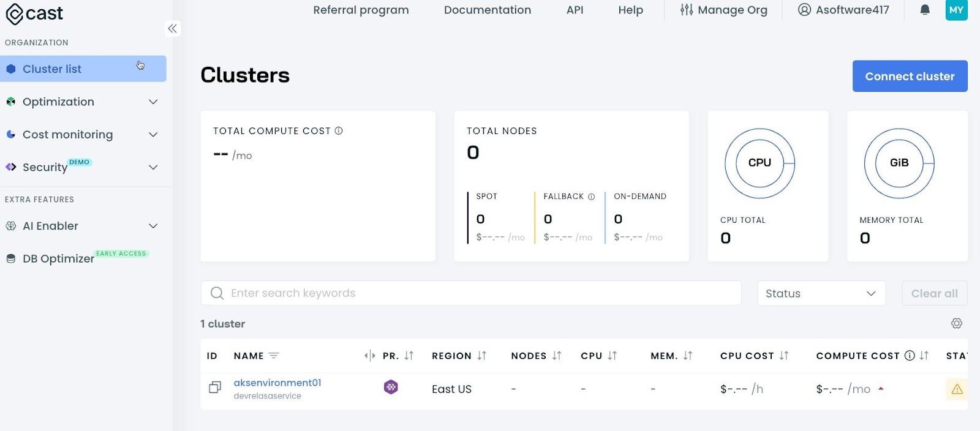980x431 pixels.
Task: Sort by Name column filter icon
Action: click(x=274, y=356)
